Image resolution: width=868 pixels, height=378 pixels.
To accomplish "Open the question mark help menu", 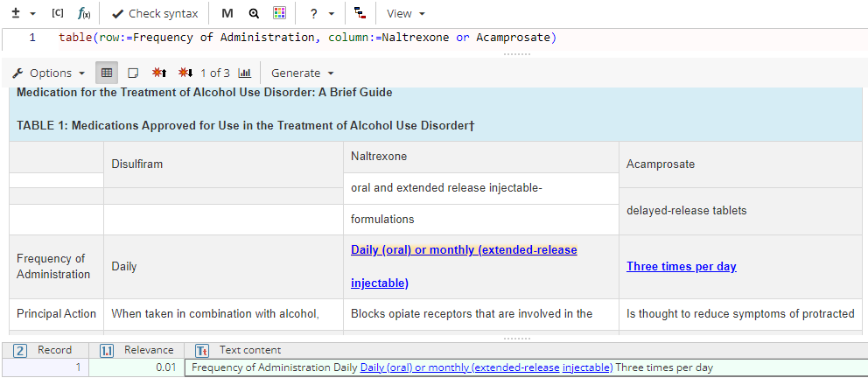I will (321, 13).
